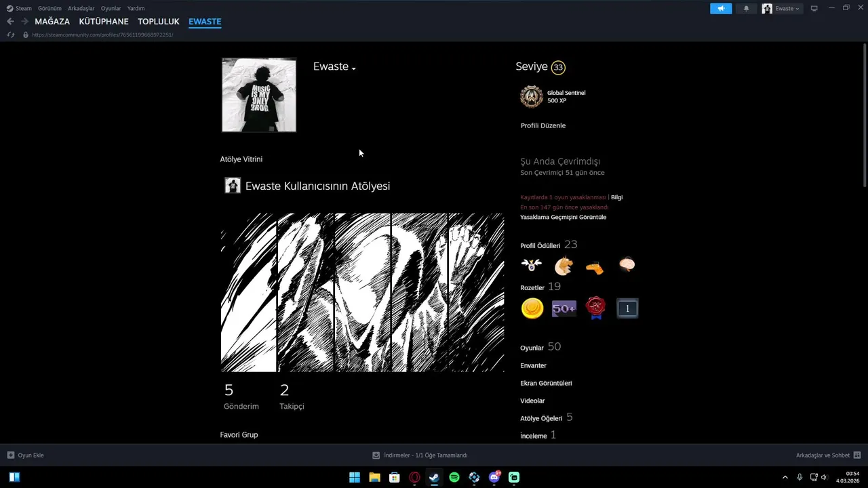Go to the KÜTÜPHANE tab
This screenshot has width=868, height=488.
(x=104, y=22)
